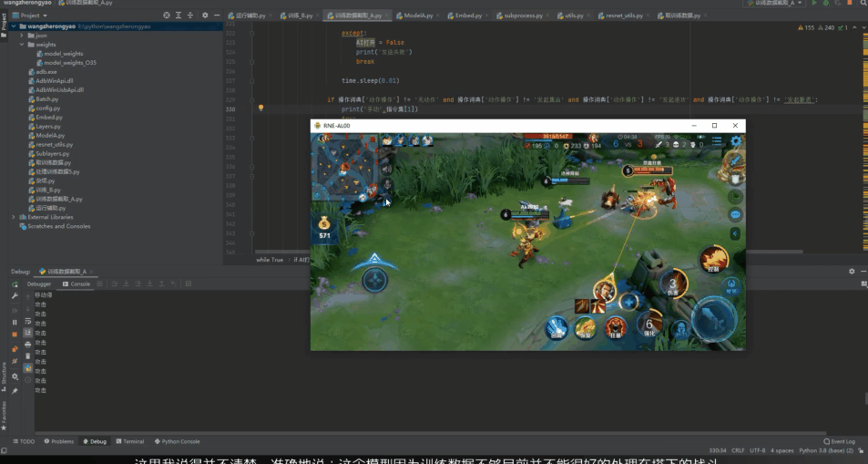This screenshot has width=868, height=464.
Task: Open the Terminal tool window tab
Action: pos(129,441)
